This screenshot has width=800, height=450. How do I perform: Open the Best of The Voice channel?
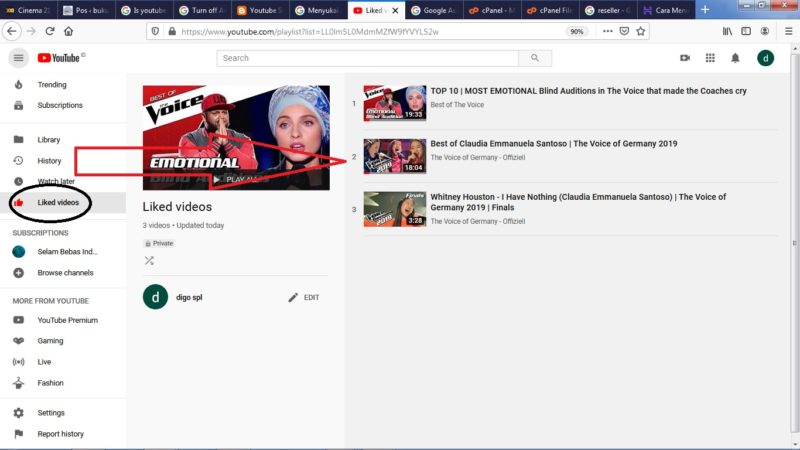point(457,105)
